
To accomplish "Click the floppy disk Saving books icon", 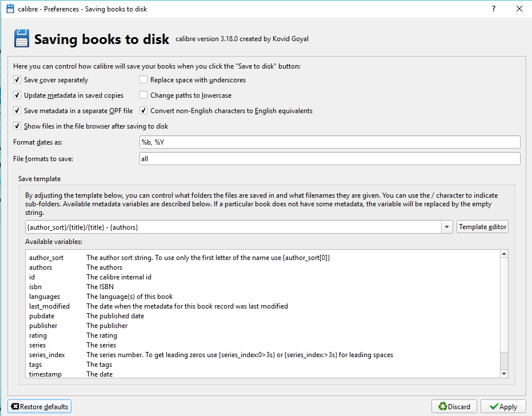I will [21, 39].
